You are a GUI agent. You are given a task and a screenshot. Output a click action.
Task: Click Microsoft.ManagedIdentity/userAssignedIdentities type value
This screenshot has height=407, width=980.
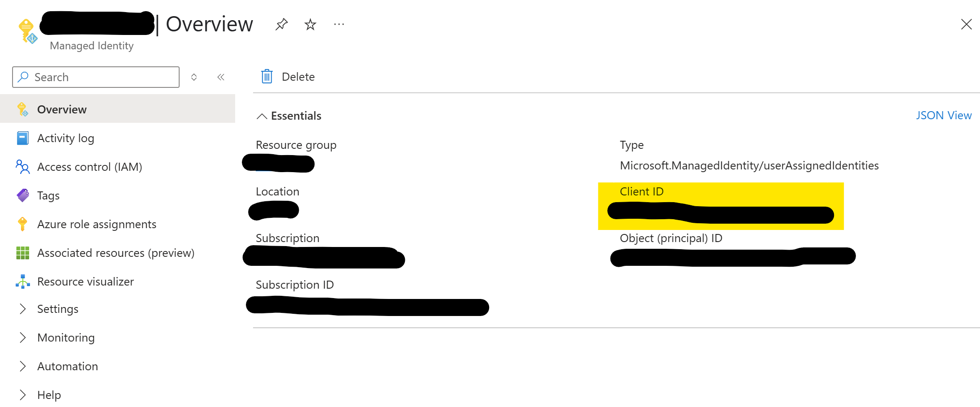749,165
